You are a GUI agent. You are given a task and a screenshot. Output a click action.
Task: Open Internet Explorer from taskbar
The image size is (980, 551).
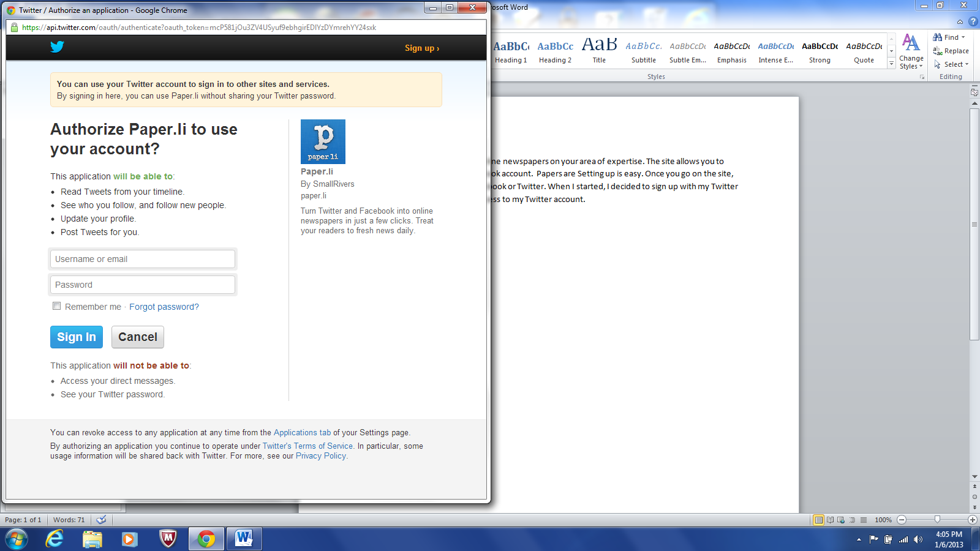(55, 539)
